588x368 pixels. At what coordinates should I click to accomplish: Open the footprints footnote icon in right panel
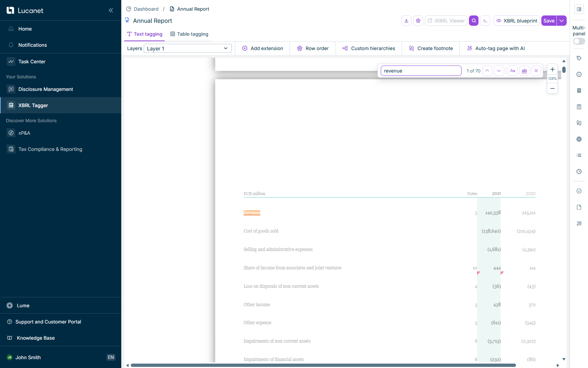579,123
